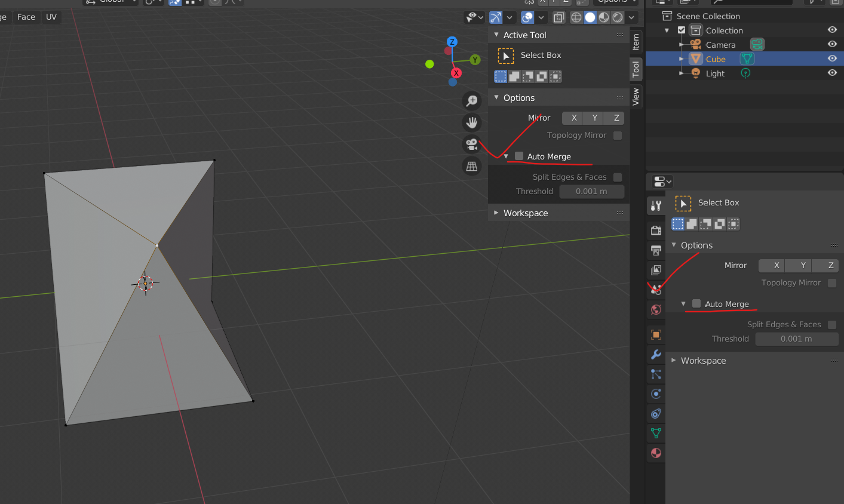
Task: Open the Tool tab icon in Properties editor
Action: (x=656, y=206)
